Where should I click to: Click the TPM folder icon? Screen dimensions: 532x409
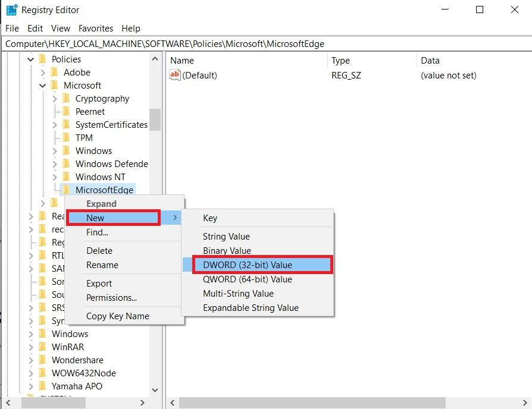(67, 137)
